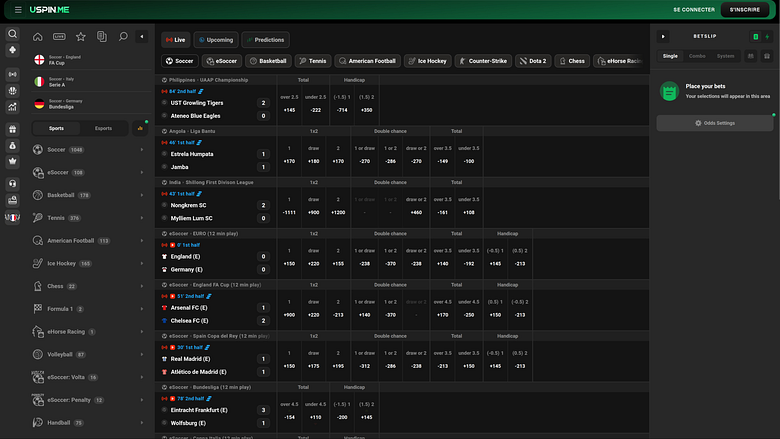Open eHorse Racing sidebar category
Viewport: 780px width, 439px height.
point(90,332)
